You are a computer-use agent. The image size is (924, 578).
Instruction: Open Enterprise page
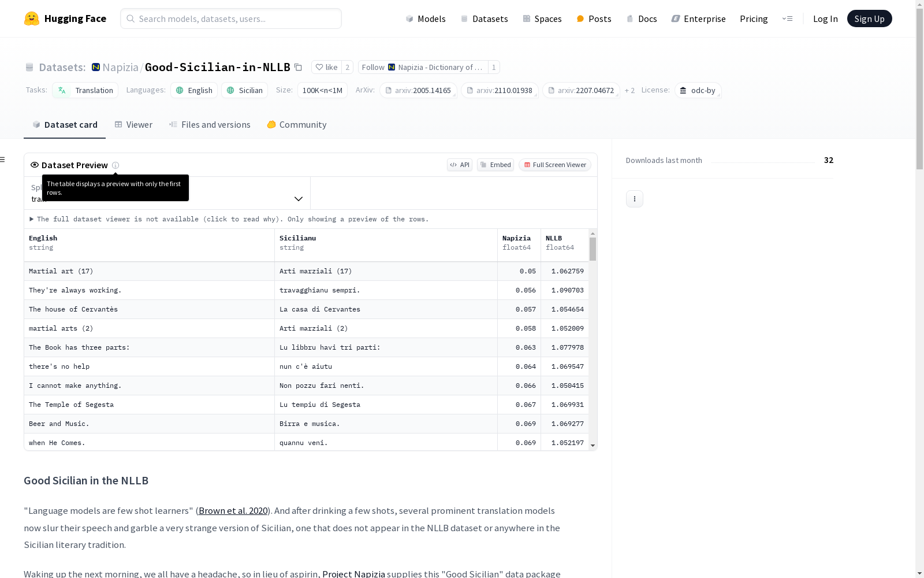coord(699,18)
